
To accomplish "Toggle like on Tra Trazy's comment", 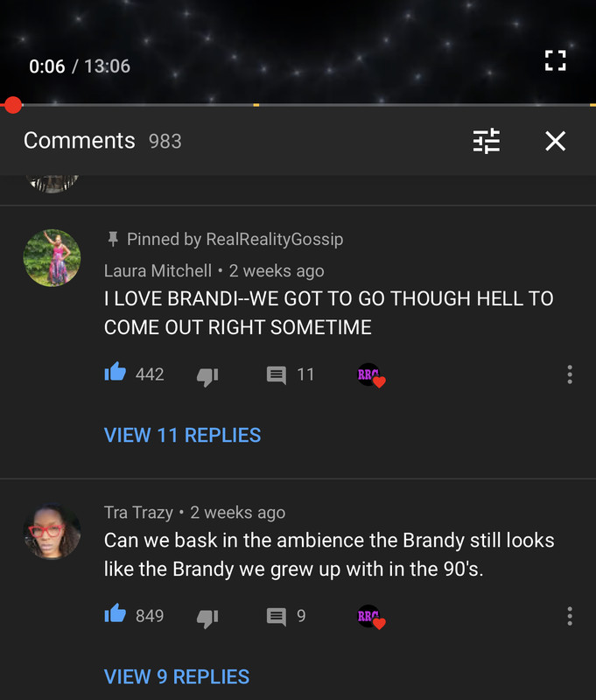I will (x=116, y=613).
